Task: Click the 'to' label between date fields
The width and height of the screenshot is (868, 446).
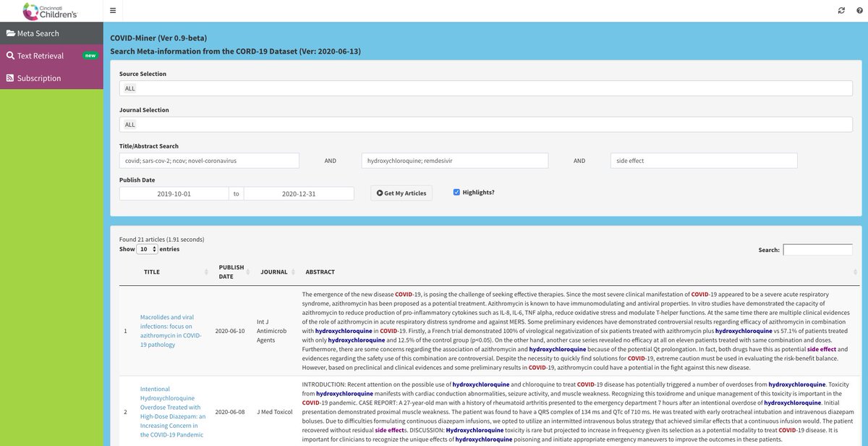Action: pos(237,194)
